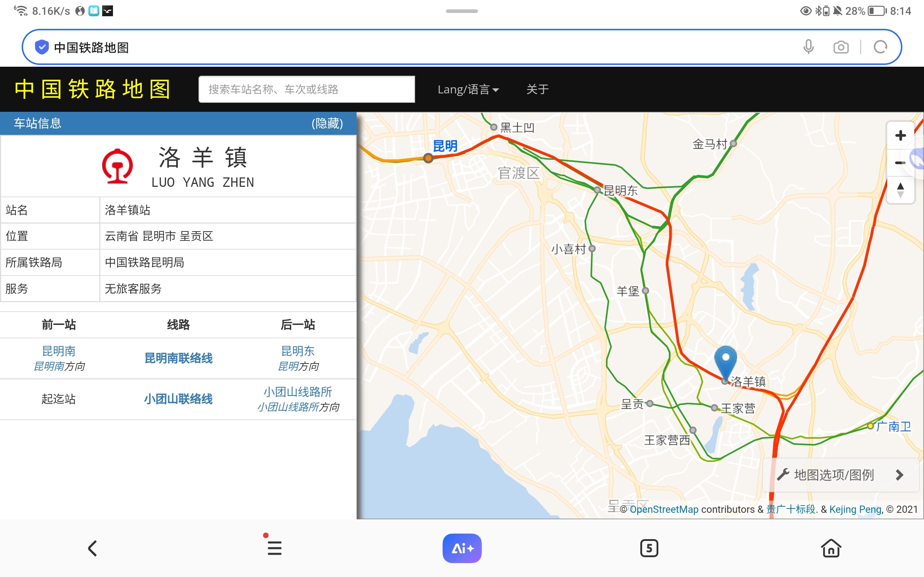Hide the station info panel (隐藏)
The height and width of the screenshot is (577, 924).
(327, 123)
